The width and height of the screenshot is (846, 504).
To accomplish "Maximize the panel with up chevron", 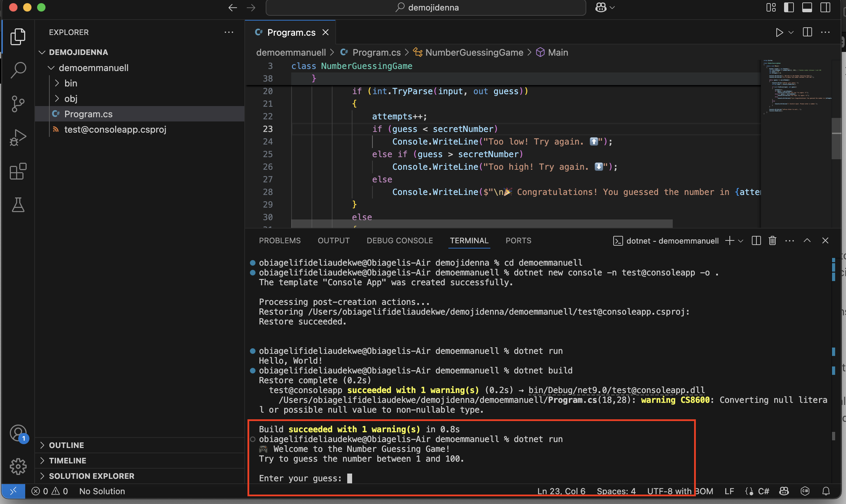I will pyautogui.click(x=807, y=241).
